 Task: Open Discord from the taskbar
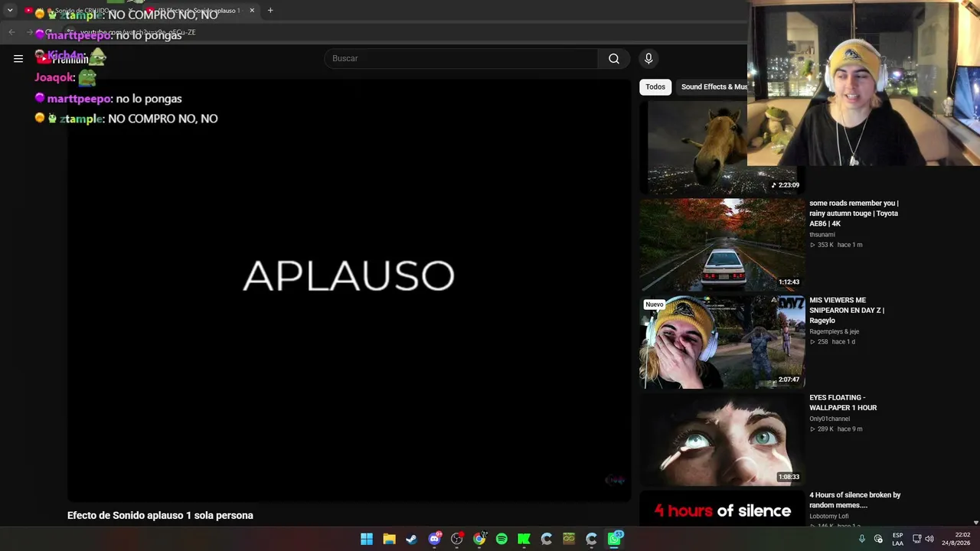(x=434, y=539)
